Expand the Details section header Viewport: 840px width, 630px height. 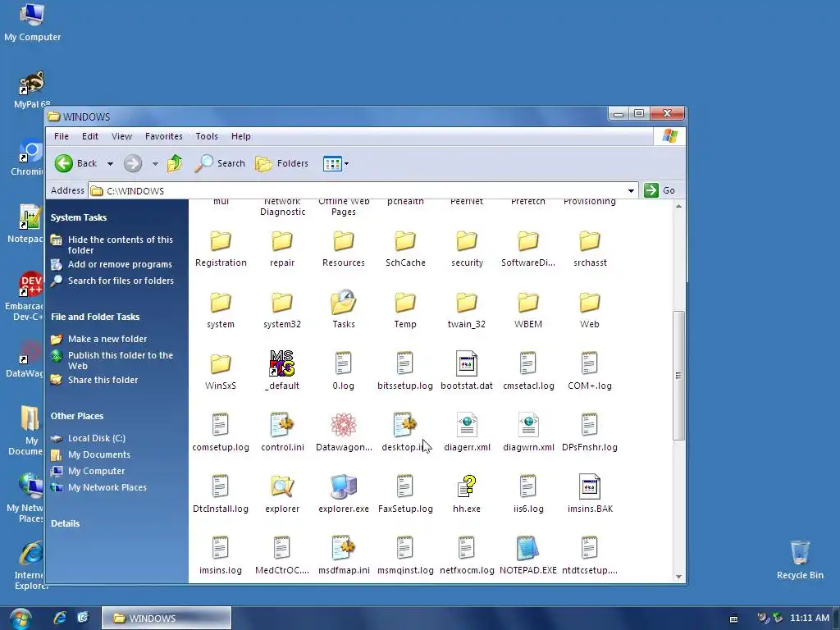coord(66,523)
